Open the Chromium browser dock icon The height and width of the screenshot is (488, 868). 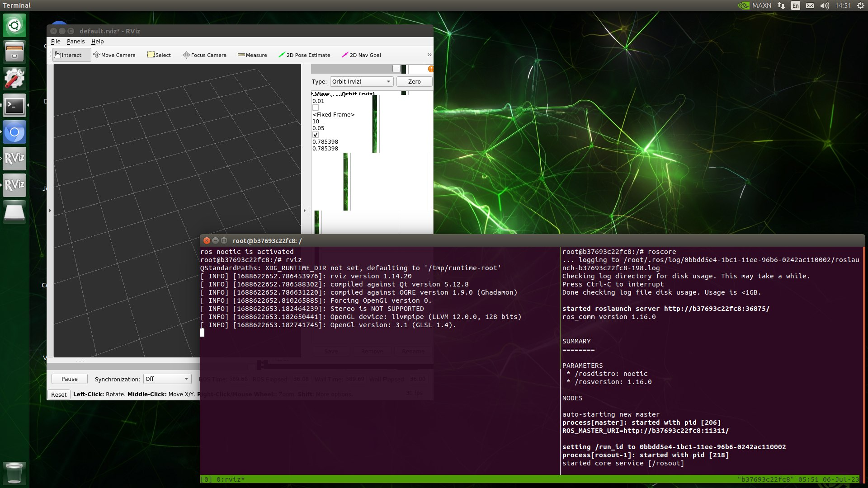[14, 132]
